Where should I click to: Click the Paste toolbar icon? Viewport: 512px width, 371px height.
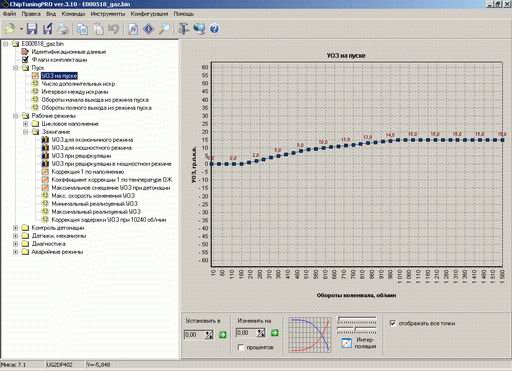click(99, 29)
